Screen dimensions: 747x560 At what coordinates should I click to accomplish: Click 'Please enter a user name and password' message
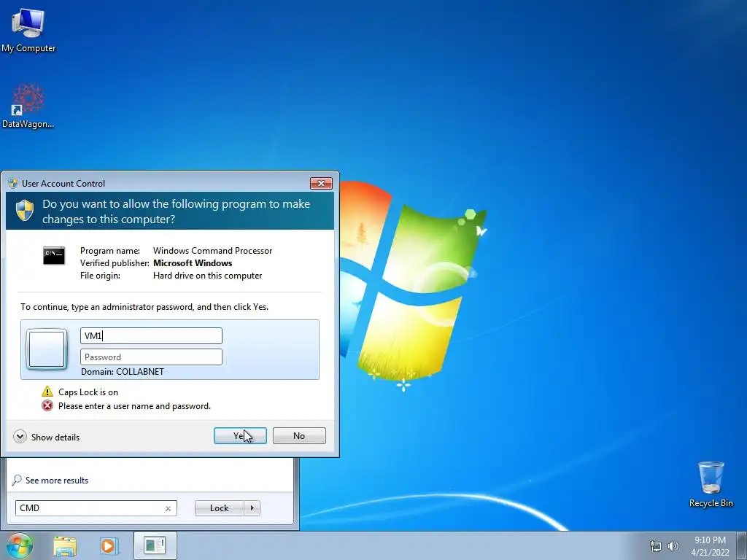tap(134, 406)
